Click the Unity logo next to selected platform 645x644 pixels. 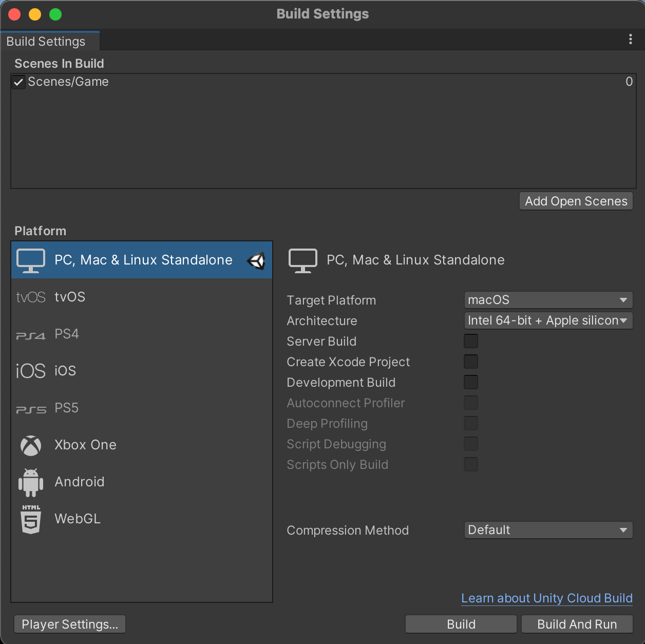pos(256,260)
